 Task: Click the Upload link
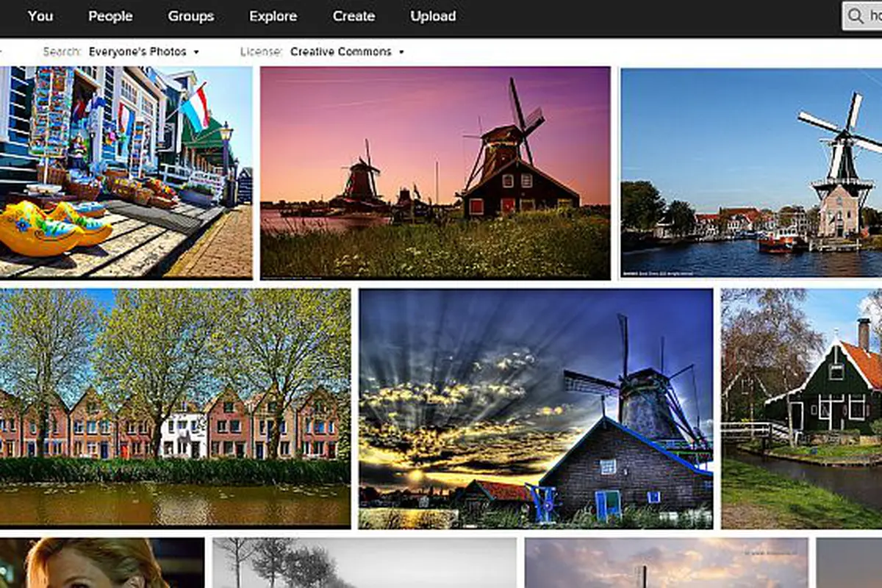click(433, 16)
